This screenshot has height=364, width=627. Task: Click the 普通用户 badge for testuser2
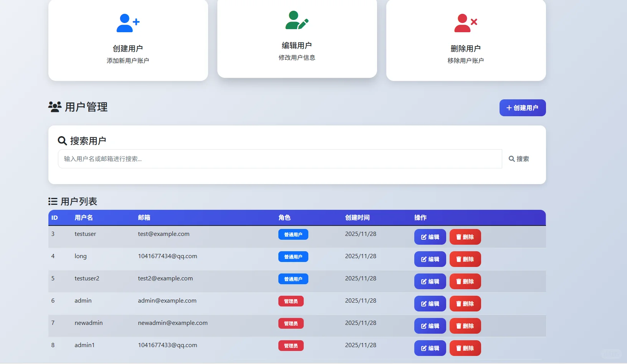pos(293,279)
